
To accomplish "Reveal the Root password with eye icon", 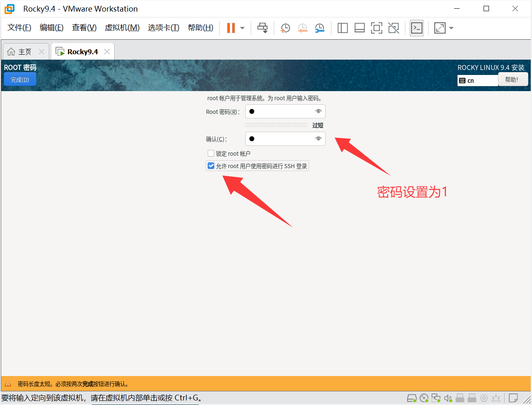I will [318, 111].
